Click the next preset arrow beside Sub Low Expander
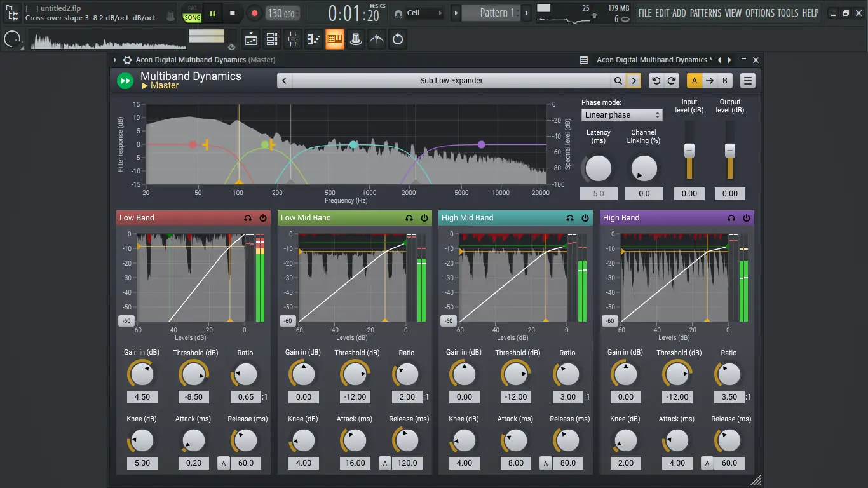This screenshot has width=868, height=488. [x=634, y=81]
